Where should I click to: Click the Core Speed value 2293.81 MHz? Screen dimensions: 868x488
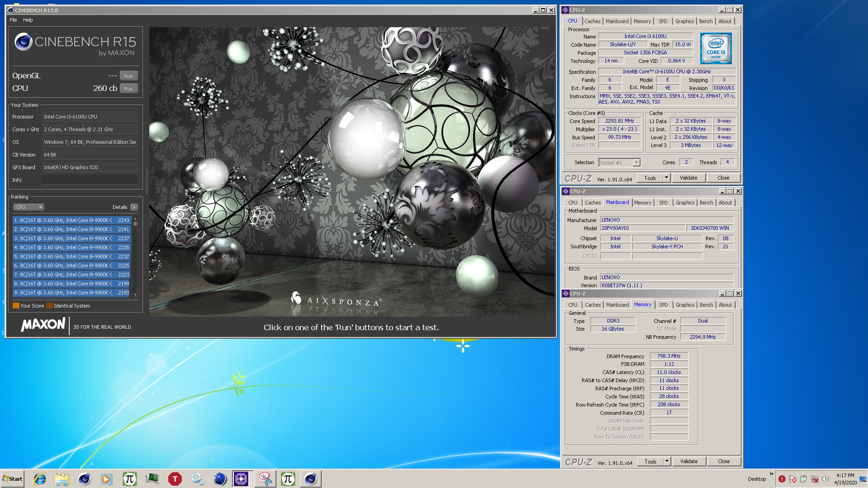coord(619,121)
